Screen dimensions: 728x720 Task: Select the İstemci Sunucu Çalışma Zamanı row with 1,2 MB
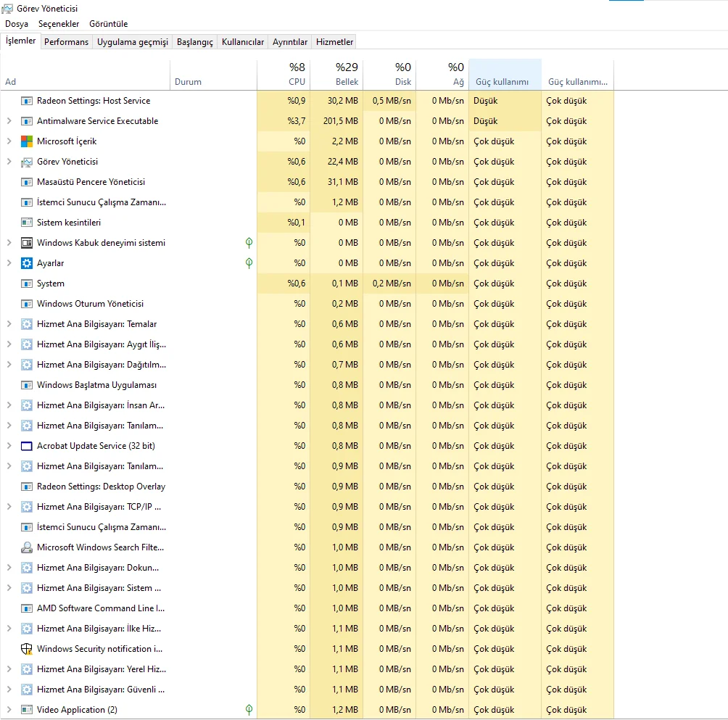[x=307, y=202]
